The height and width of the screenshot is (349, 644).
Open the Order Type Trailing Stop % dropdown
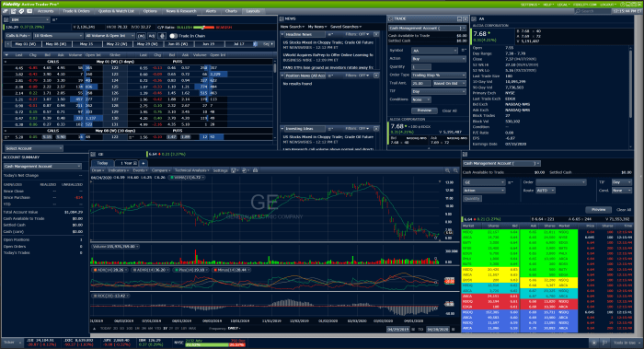(x=439, y=76)
